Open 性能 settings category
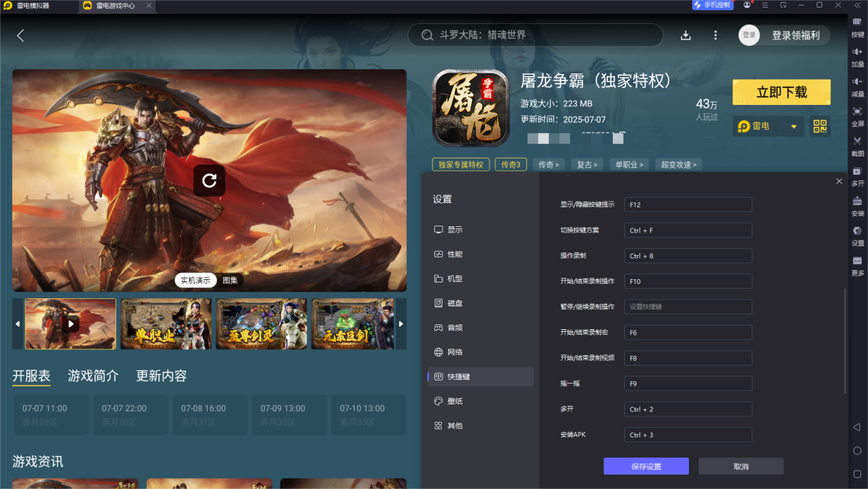 point(480,254)
